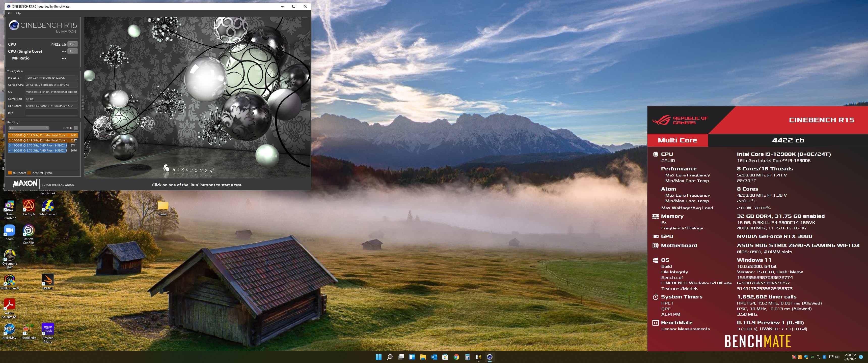Viewport: 868px width, 363px height.
Task: Open Amazon Music desktop shortcut
Action: [x=48, y=333]
